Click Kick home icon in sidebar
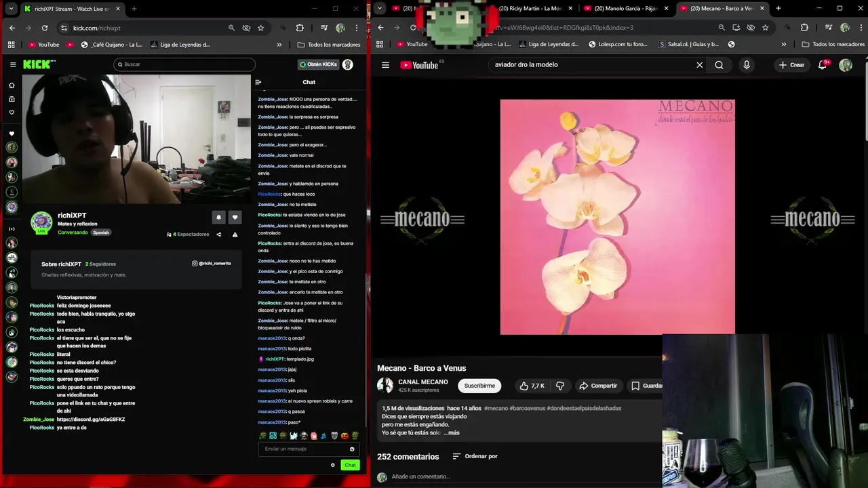 12,85
